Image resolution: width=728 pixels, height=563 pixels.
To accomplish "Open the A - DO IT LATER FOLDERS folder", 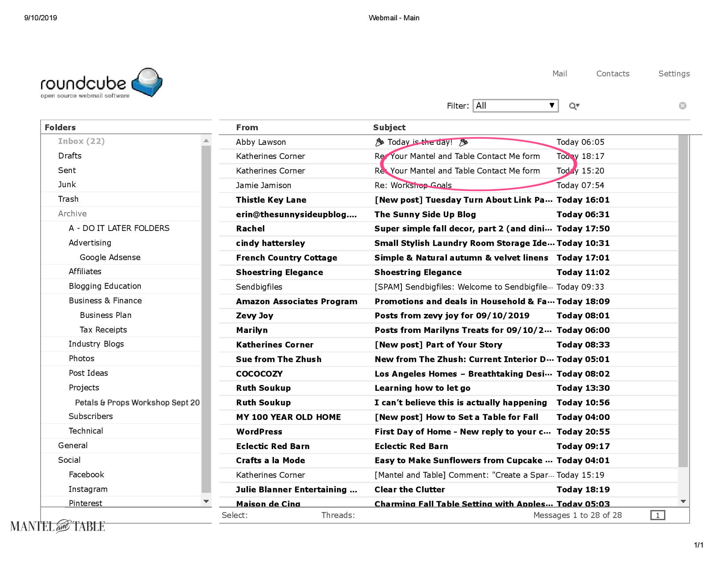I will pos(119,228).
